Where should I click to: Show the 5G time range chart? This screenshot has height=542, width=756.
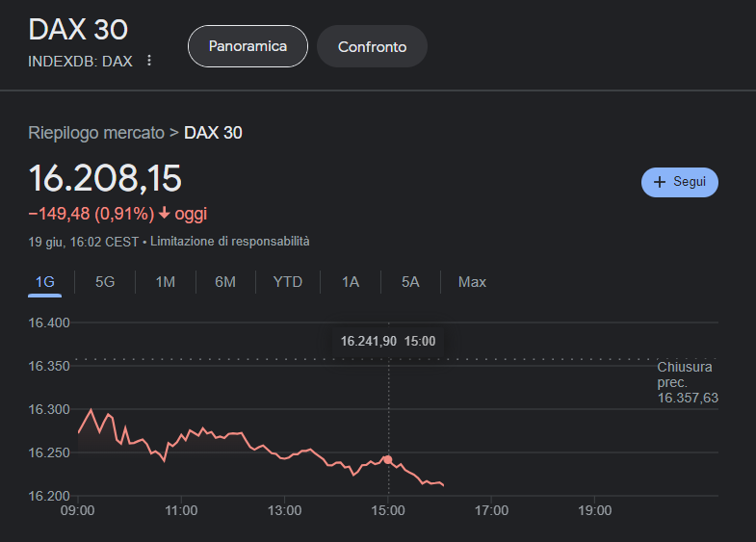tap(105, 282)
